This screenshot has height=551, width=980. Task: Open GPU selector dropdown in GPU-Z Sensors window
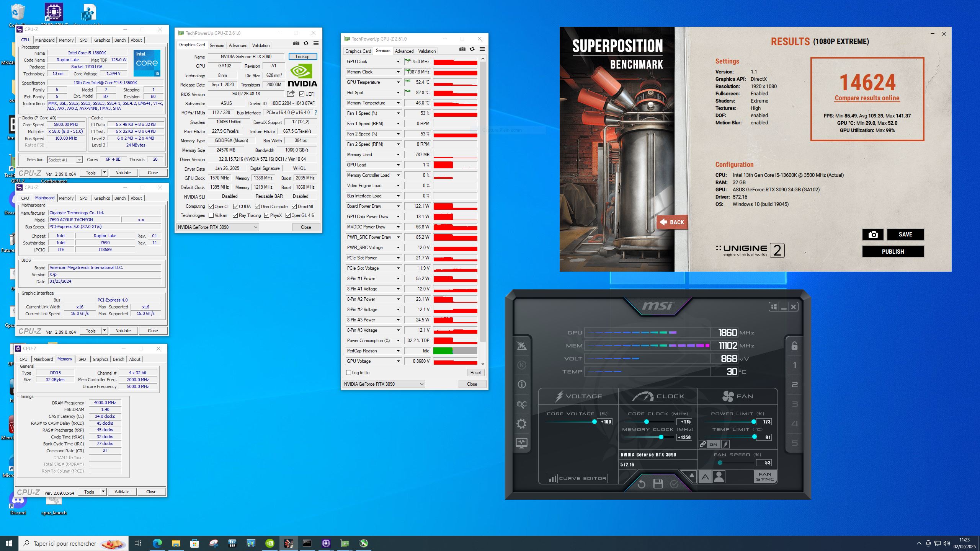(384, 384)
